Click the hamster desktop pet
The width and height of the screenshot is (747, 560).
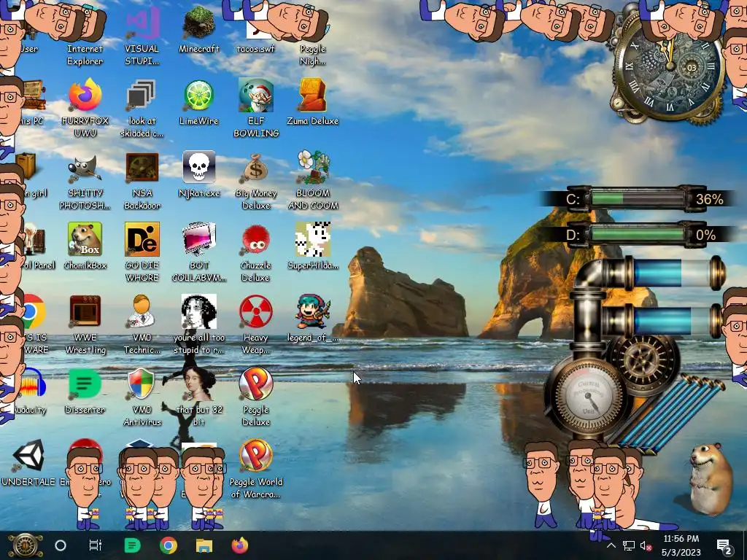click(x=711, y=478)
